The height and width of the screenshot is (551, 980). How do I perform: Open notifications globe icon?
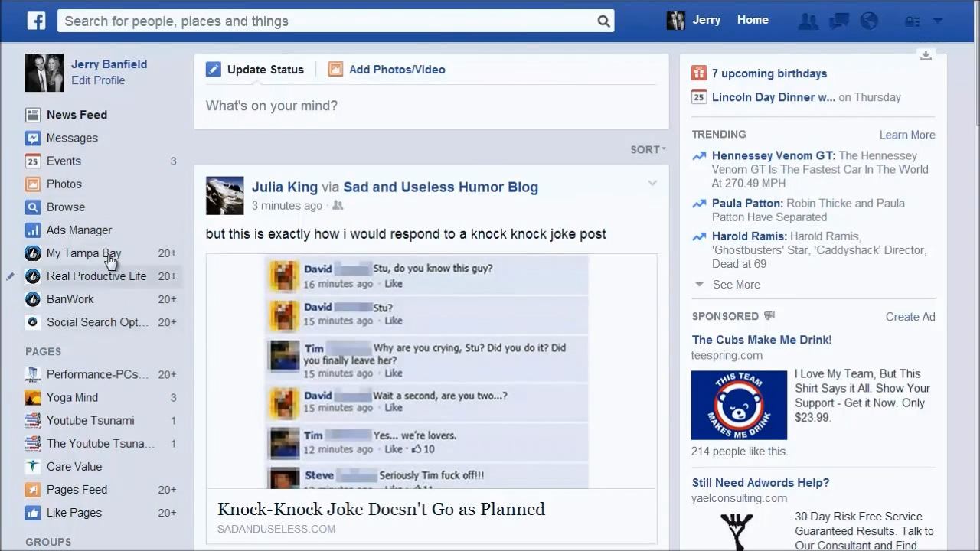[869, 21]
